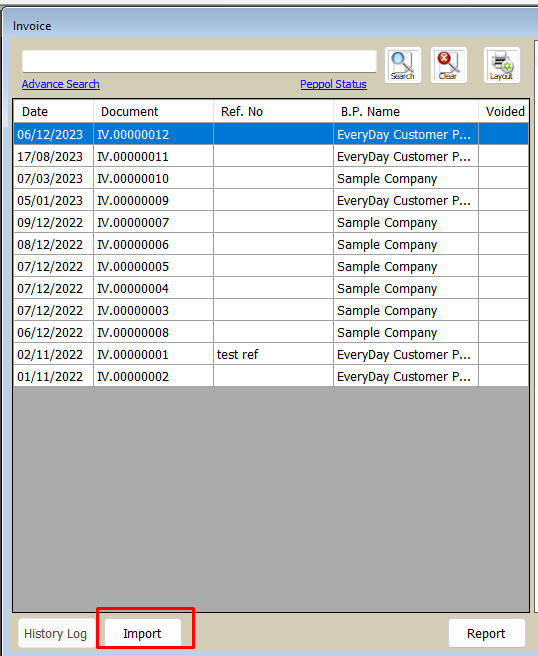Image resolution: width=538 pixels, height=656 pixels.
Task: Select invoice row IV.00000007
Action: (271, 223)
